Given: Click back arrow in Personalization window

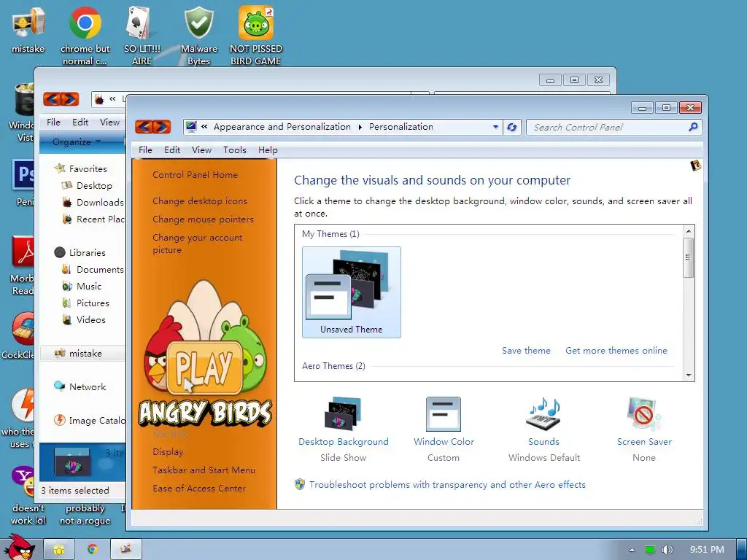Looking at the screenshot, I should (144, 127).
